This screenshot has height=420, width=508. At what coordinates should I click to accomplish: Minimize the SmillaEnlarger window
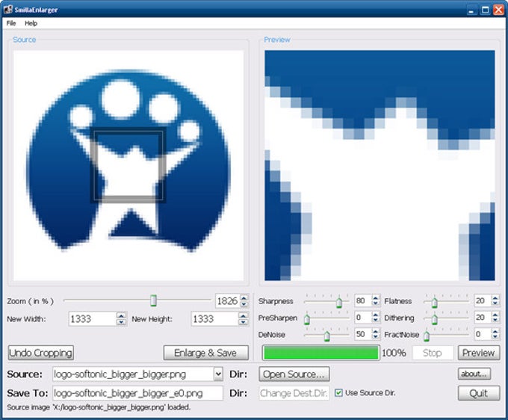(x=471, y=10)
